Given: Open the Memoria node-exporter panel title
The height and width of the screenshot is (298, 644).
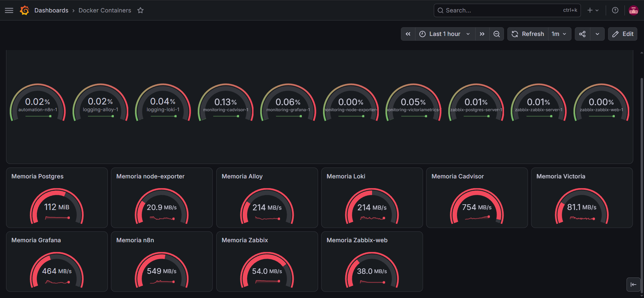Looking at the screenshot, I should [x=150, y=176].
